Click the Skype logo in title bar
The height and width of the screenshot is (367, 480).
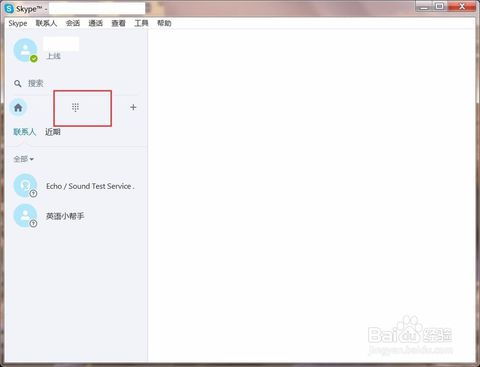pos(9,9)
